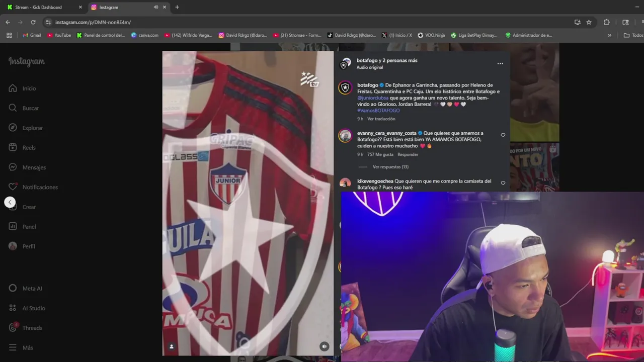Open Inicio in Instagram sidebar
The image size is (644, 362).
(22, 88)
